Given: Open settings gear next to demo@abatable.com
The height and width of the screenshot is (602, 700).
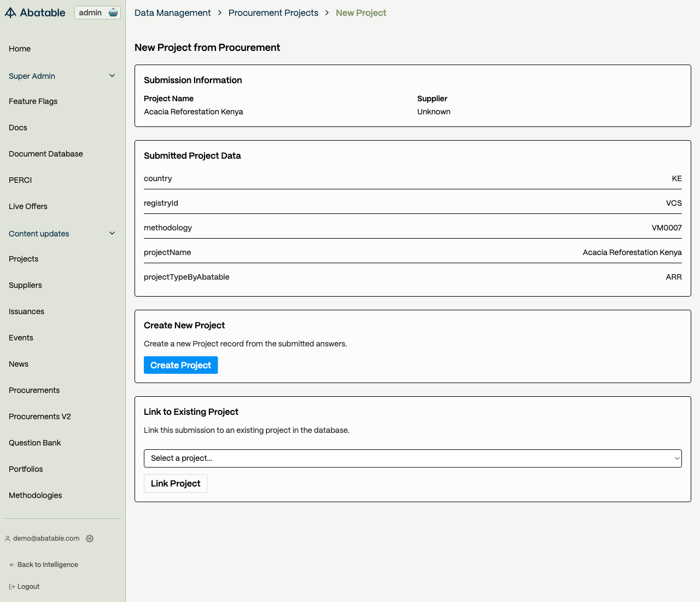Looking at the screenshot, I should [90, 539].
